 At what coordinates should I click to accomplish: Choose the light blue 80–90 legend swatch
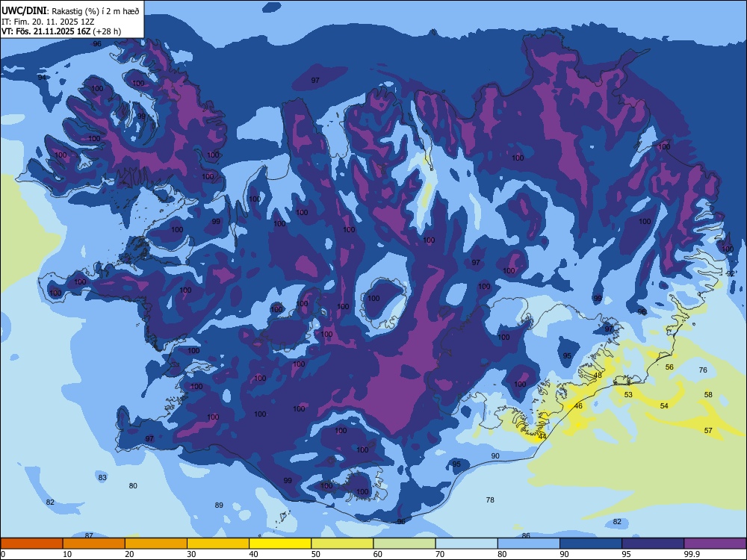pos(529,544)
